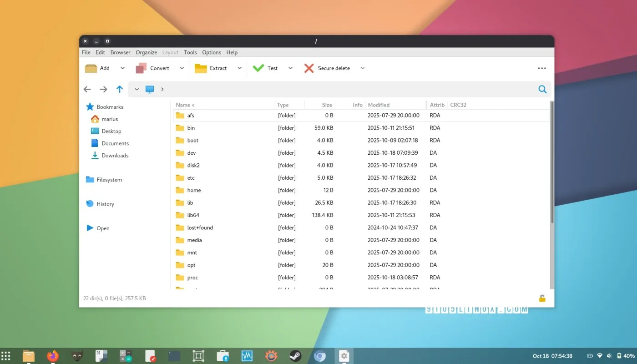Click the red Secure delete icon
This screenshot has height=364, width=637.
pyautogui.click(x=309, y=68)
